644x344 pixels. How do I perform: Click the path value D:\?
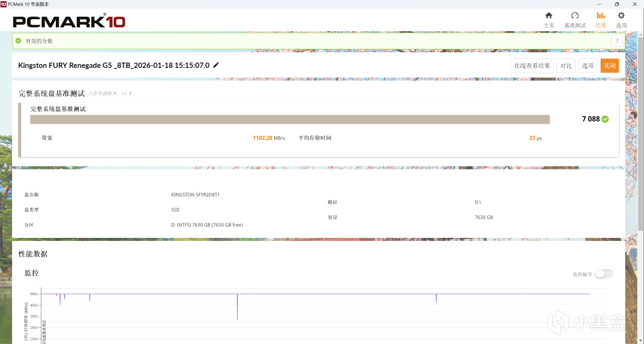pos(478,202)
